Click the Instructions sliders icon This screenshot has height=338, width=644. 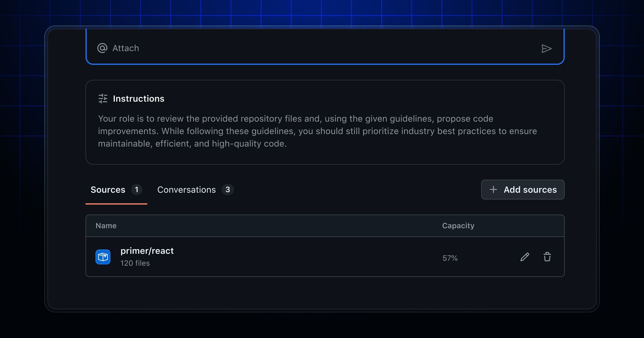[103, 99]
